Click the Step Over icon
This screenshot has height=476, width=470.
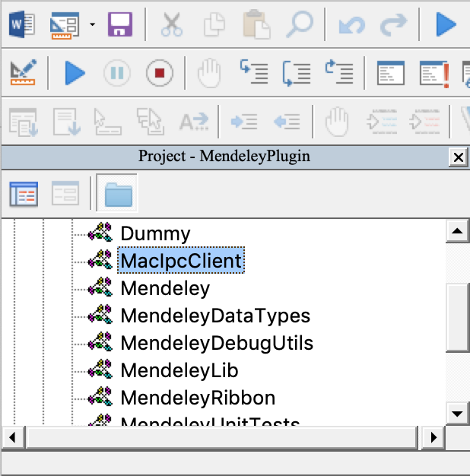[297, 73]
